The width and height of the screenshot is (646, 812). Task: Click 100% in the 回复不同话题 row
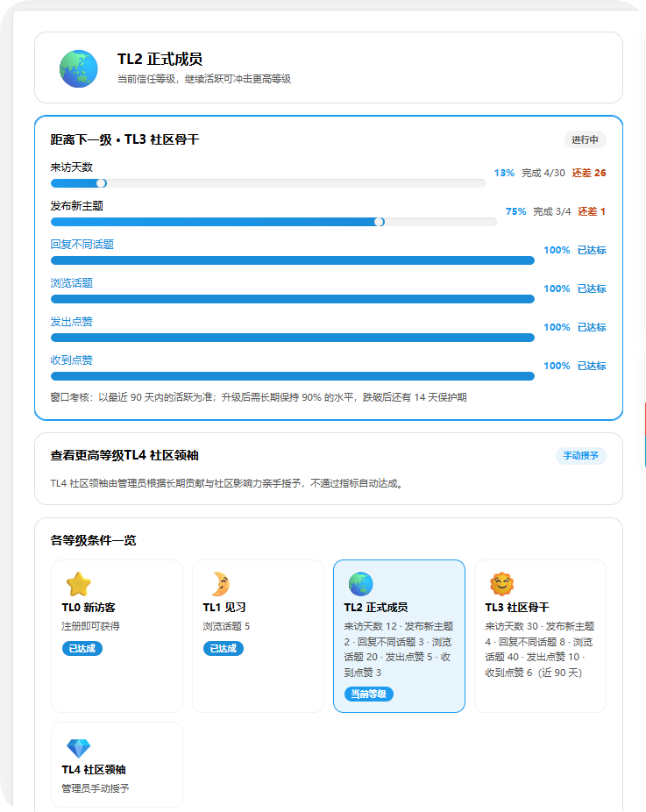pyautogui.click(x=557, y=250)
